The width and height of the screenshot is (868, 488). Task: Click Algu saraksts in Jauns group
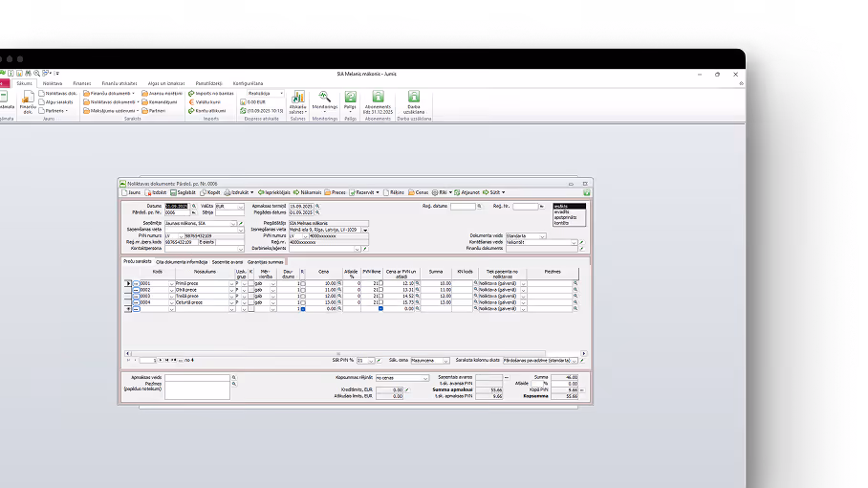click(x=55, y=102)
